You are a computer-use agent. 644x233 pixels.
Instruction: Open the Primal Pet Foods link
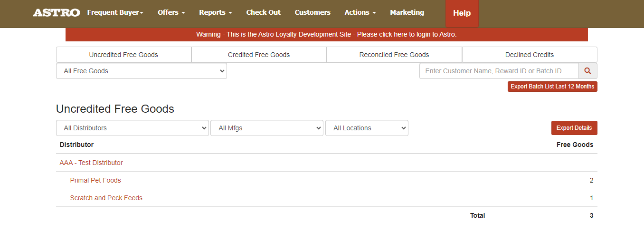coord(95,180)
